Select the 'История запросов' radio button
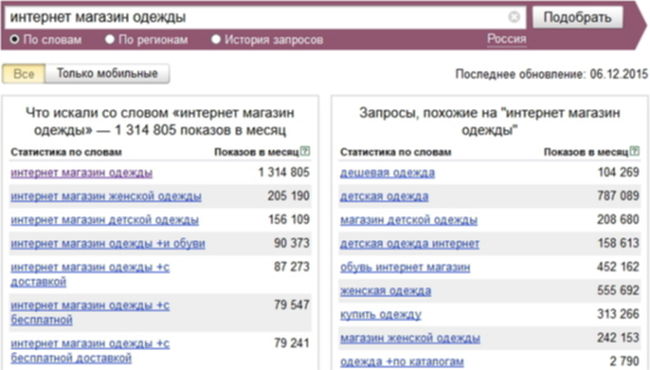This screenshot has width=650, height=370. [216, 39]
